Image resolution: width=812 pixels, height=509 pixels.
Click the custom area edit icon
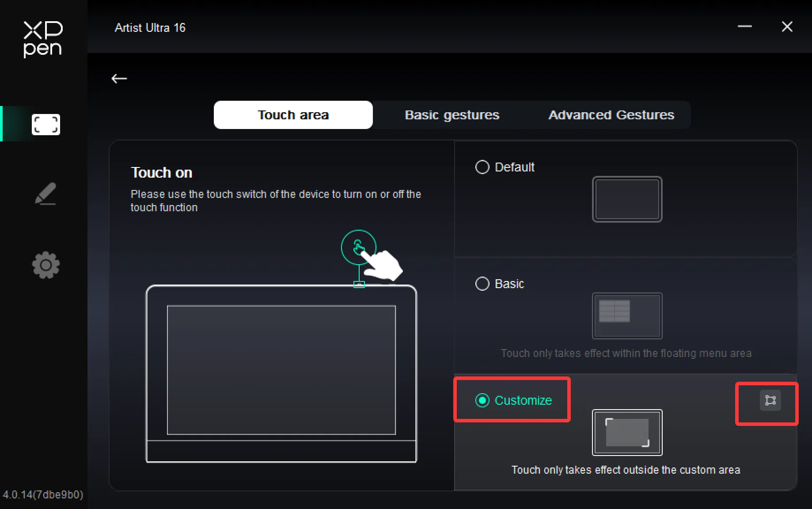(x=770, y=400)
